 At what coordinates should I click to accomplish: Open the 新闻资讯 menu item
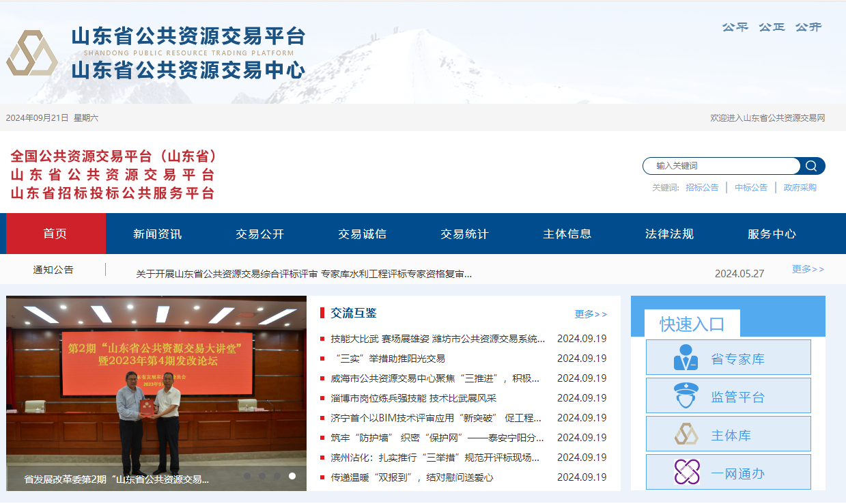point(157,234)
